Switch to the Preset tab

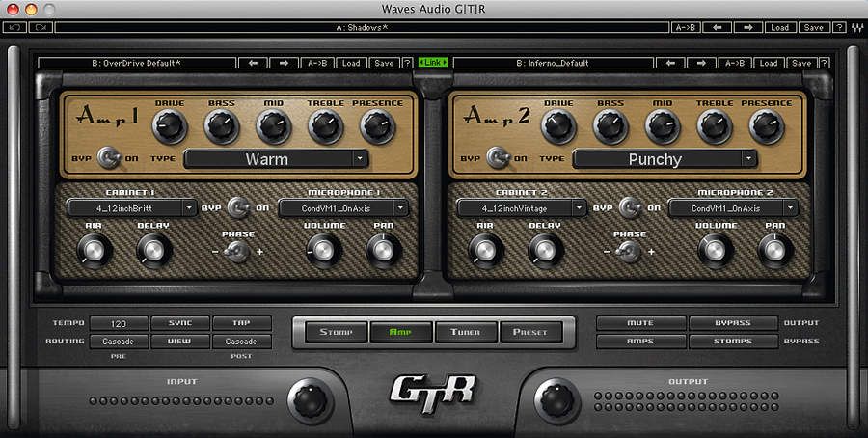click(x=530, y=332)
